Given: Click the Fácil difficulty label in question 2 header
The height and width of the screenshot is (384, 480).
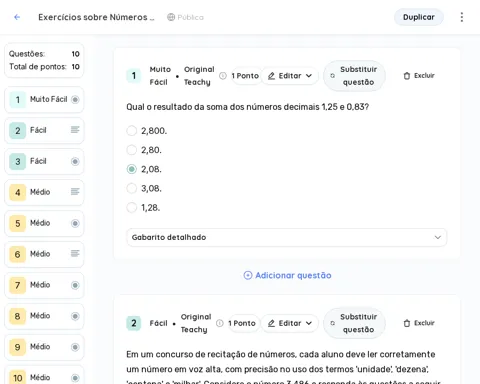Looking at the screenshot, I should pos(158,323).
